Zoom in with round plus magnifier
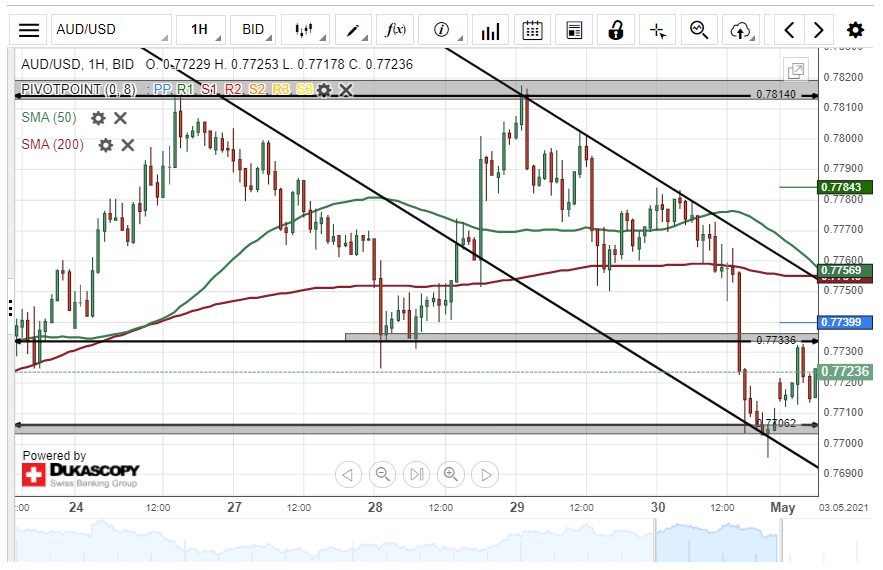Screen dimensions: 883x570 [x=451, y=475]
